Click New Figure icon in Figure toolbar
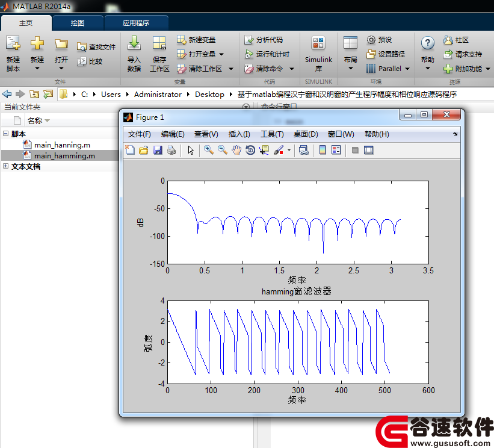The image size is (494, 448). click(130, 150)
